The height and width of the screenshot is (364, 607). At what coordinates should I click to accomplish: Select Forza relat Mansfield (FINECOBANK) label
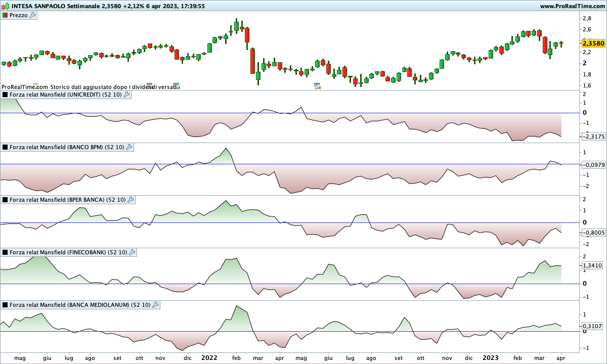click(68, 252)
